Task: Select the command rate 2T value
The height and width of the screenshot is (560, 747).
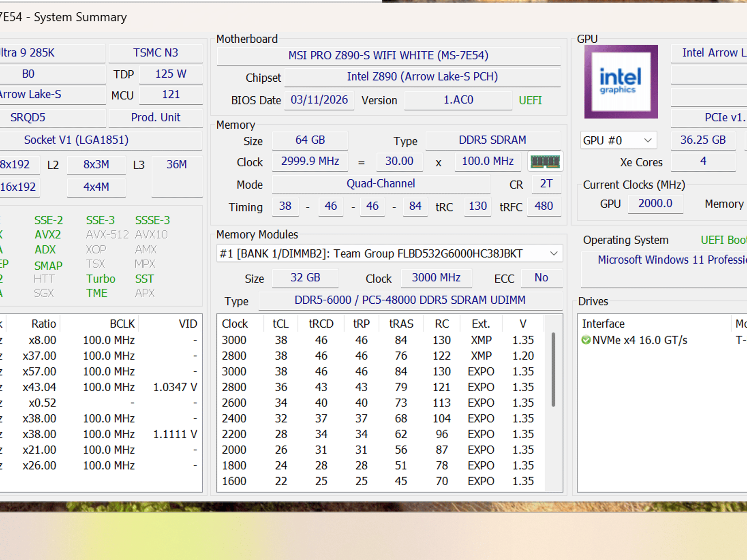Action: (546, 184)
